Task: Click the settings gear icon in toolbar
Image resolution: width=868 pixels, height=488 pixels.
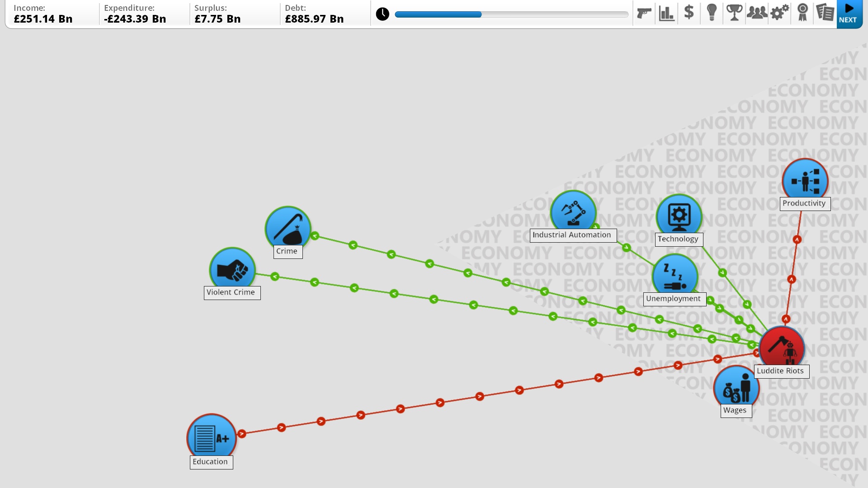Action: pyautogui.click(x=780, y=13)
